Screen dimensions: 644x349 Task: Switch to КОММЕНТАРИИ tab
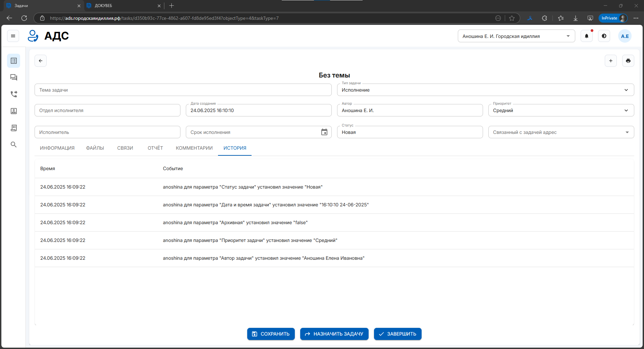194,148
